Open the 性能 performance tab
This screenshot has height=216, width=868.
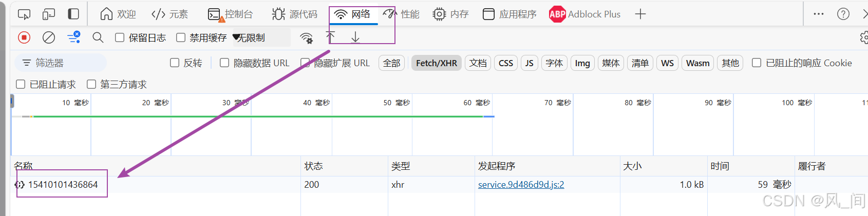point(401,14)
